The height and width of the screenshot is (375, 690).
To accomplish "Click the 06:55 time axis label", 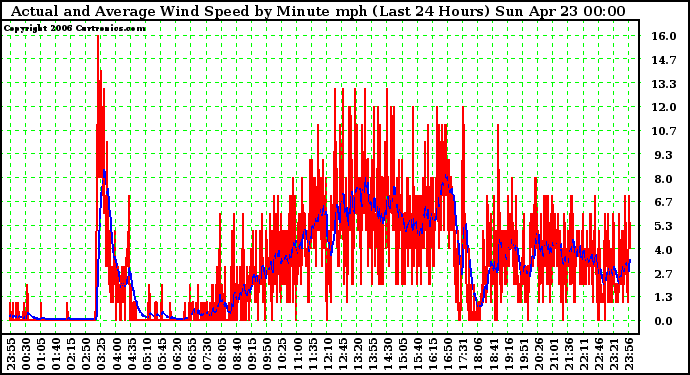I will coord(191,354).
